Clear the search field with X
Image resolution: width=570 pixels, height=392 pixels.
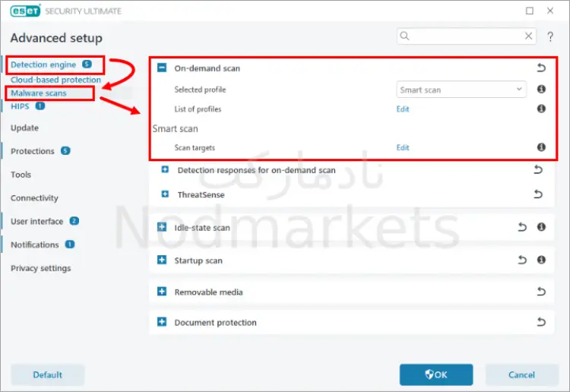coord(528,36)
